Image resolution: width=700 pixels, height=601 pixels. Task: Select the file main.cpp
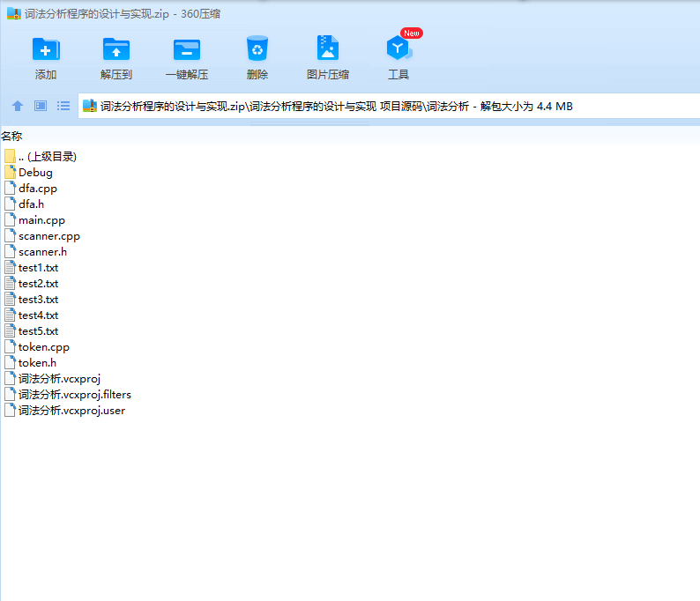tap(34, 220)
